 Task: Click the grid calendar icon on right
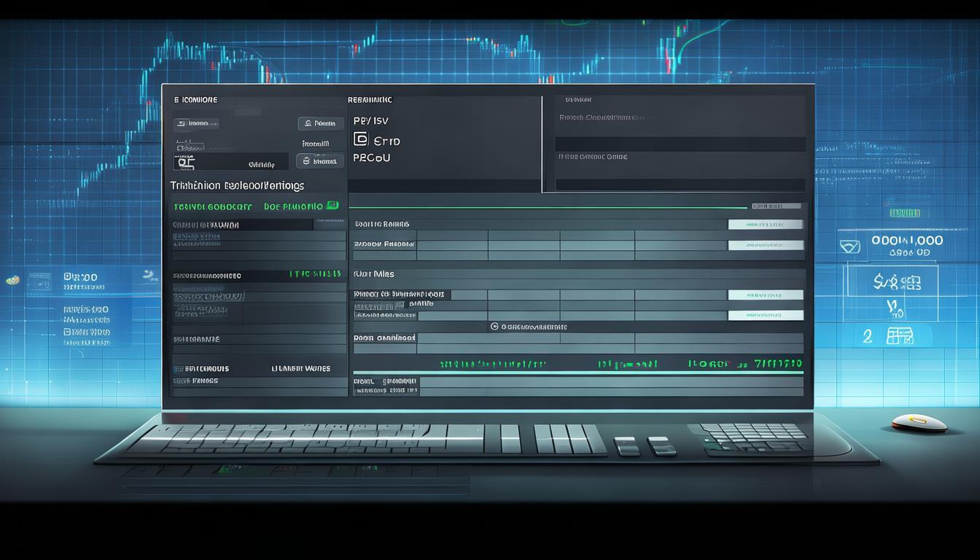pyautogui.click(x=899, y=336)
